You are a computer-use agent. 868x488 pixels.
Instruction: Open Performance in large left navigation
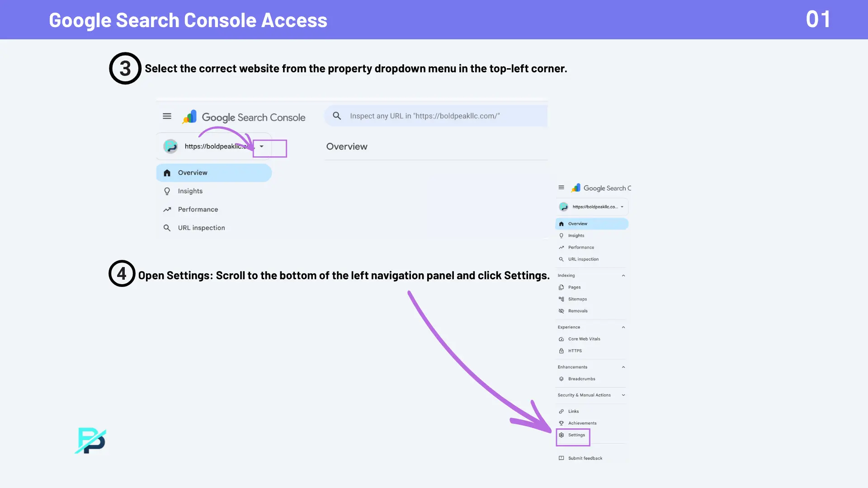tap(198, 209)
